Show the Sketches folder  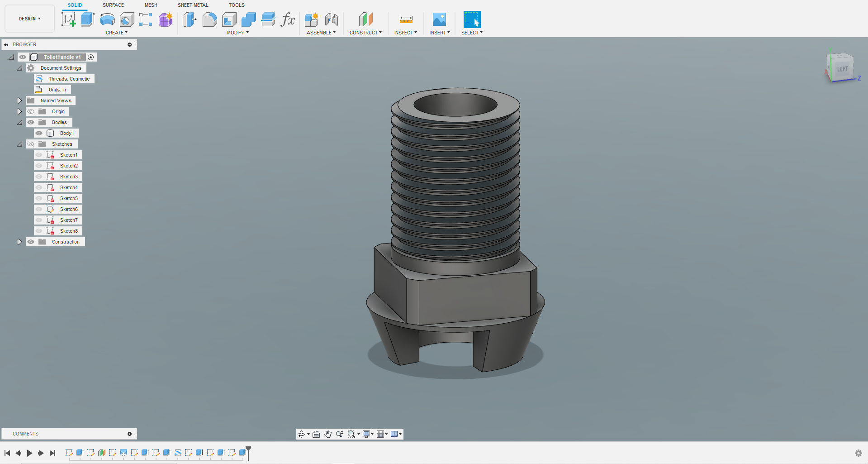coord(31,144)
